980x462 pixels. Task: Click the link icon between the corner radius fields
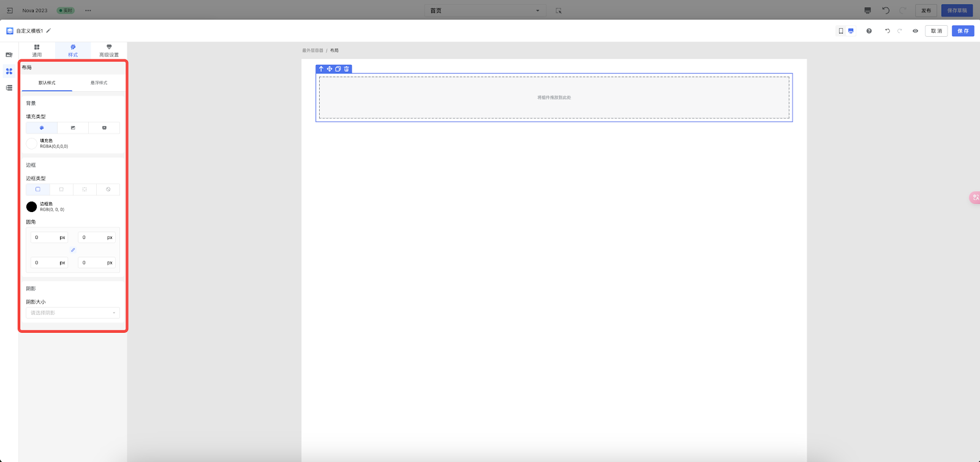click(73, 250)
